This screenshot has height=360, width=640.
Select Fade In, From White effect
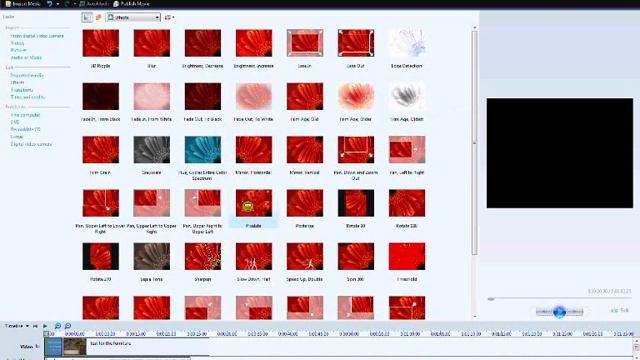pos(151,96)
